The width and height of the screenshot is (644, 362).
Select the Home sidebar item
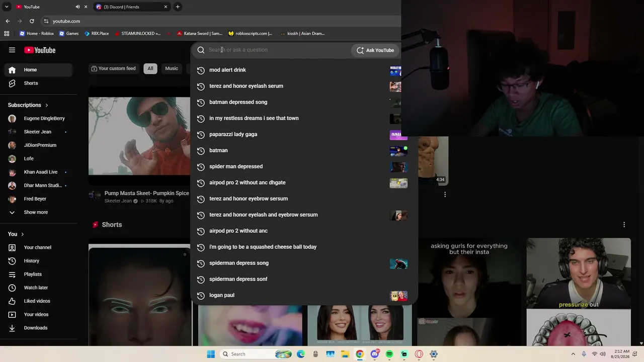[38, 70]
